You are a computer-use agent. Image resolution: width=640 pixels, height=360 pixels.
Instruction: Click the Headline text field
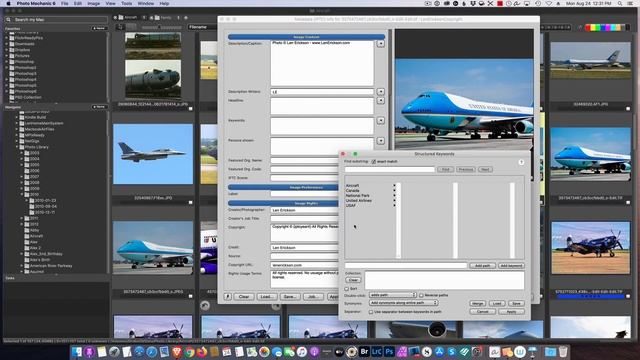click(322, 106)
